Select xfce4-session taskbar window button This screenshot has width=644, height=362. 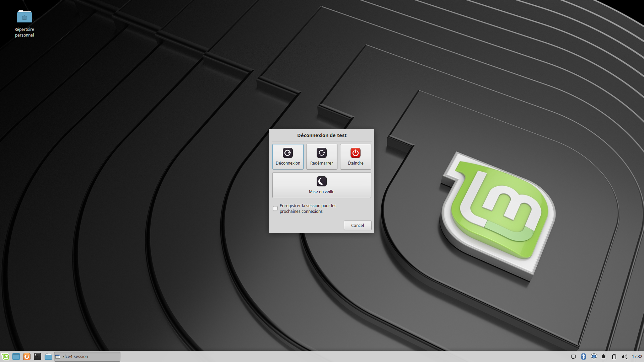87,357
